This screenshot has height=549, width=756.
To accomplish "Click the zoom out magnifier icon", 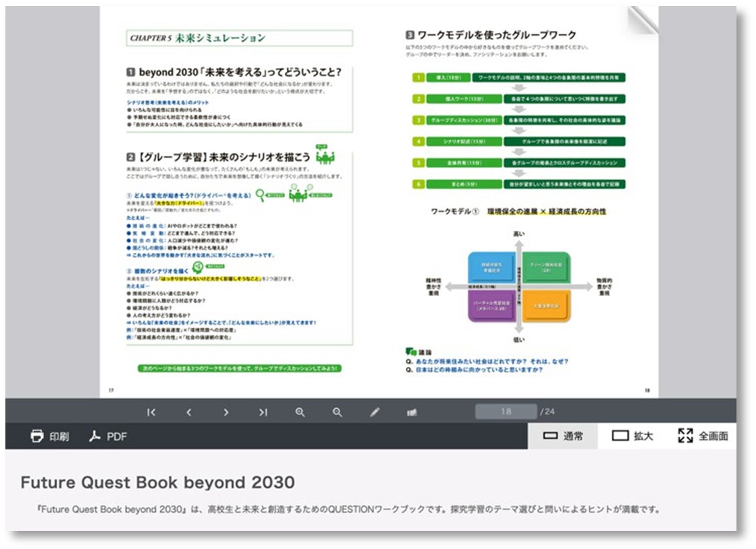I will pyautogui.click(x=337, y=412).
